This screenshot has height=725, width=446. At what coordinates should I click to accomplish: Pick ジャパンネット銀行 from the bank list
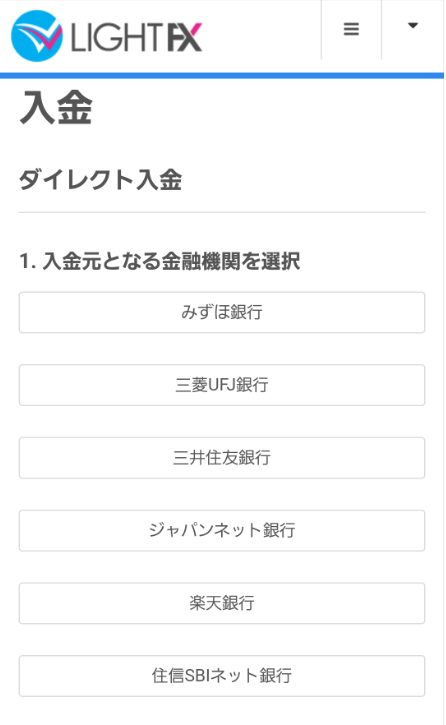222,530
